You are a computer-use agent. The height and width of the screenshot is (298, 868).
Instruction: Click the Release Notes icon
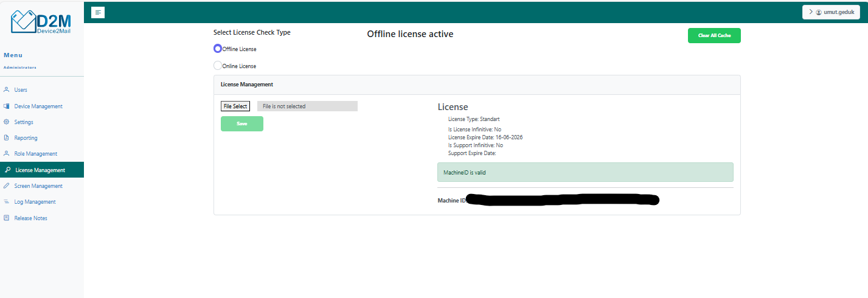pyautogui.click(x=6, y=218)
